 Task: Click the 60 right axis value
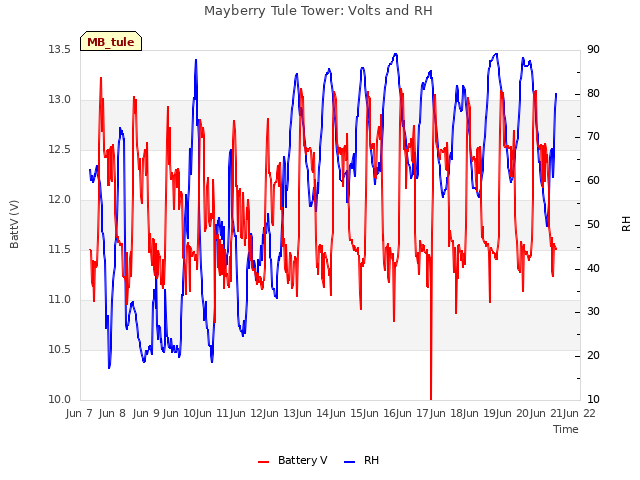point(593,180)
